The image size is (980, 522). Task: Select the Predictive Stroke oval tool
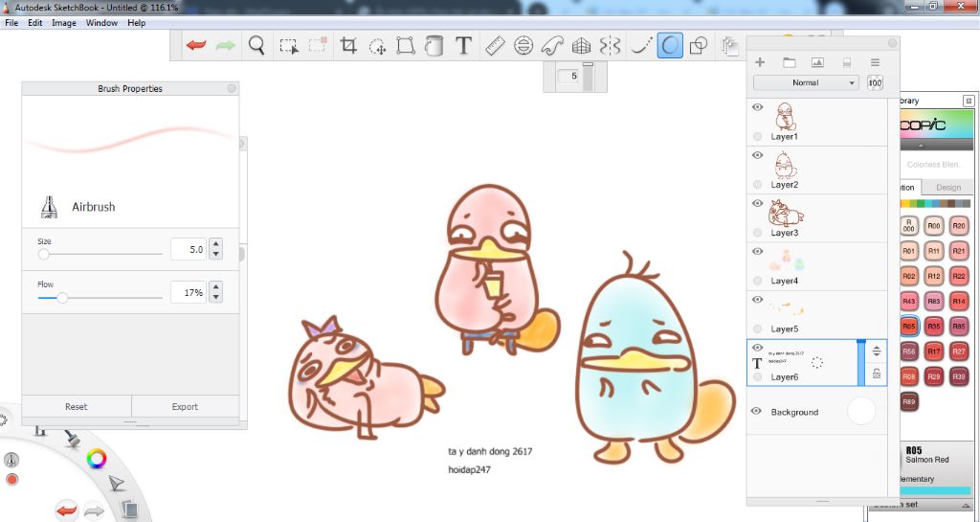[x=670, y=46]
